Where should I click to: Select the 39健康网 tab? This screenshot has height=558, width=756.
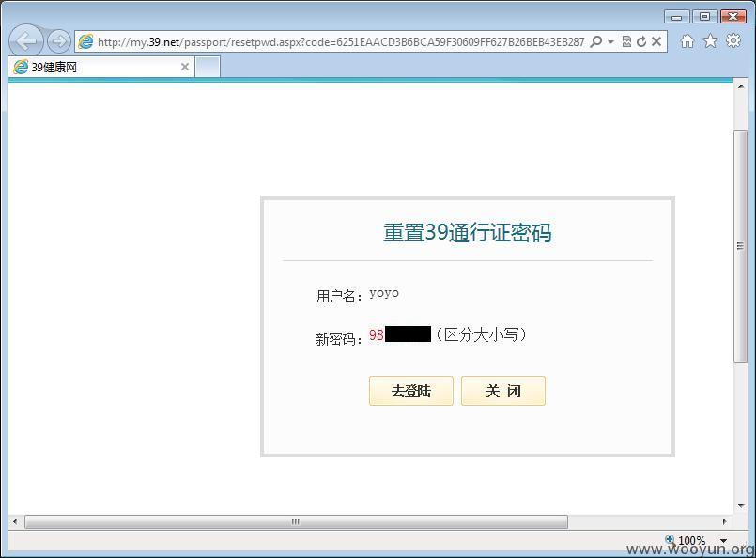(x=101, y=67)
